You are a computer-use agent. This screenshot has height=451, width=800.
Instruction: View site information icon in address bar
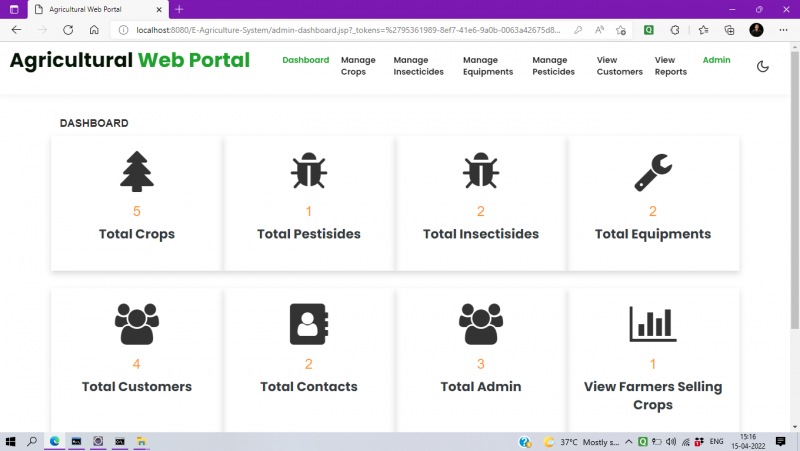123,30
